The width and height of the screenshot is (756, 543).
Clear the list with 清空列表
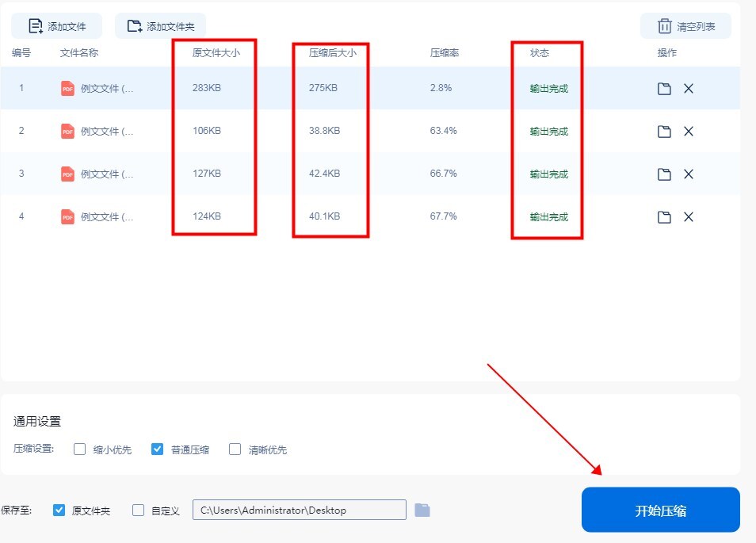pos(685,26)
